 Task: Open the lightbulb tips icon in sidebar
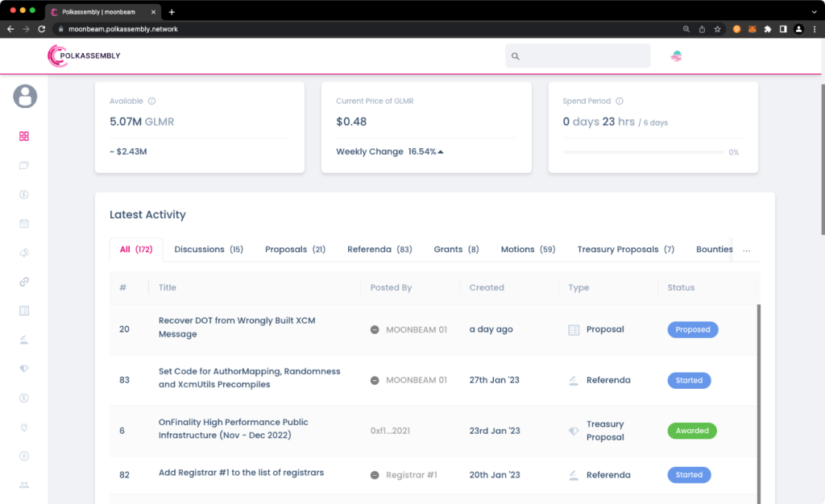(x=24, y=428)
